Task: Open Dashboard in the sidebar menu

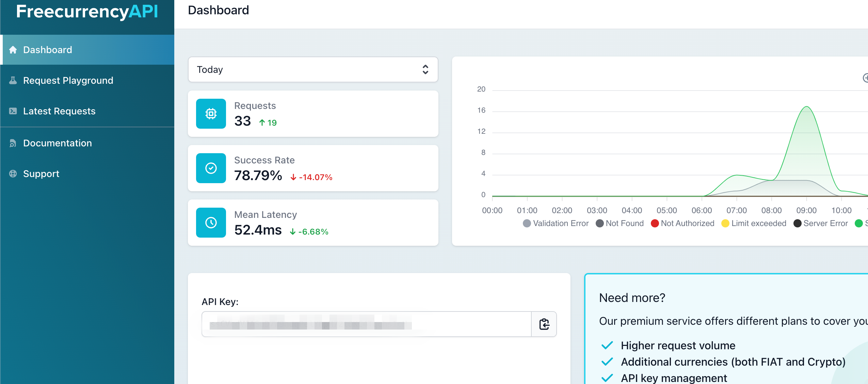Action: tap(87, 50)
